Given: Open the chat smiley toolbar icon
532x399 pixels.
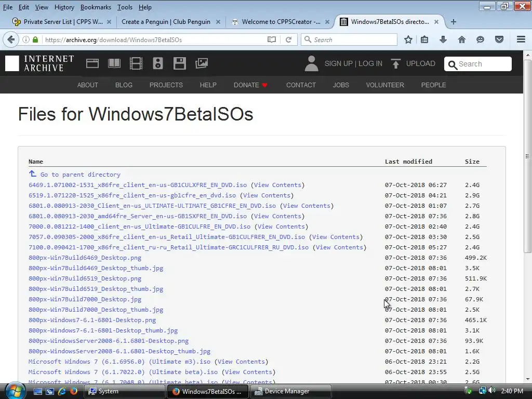Looking at the screenshot, I should [480, 39].
